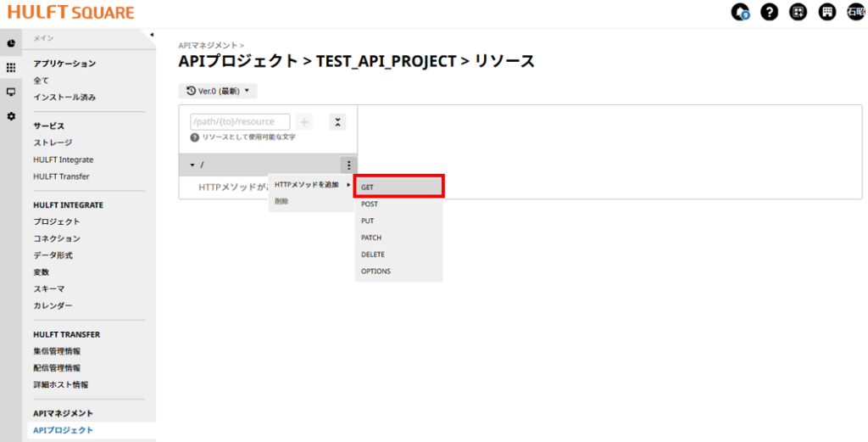
Task: Open the settings gear sidebar icon
Action: pyautogui.click(x=10, y=116)
